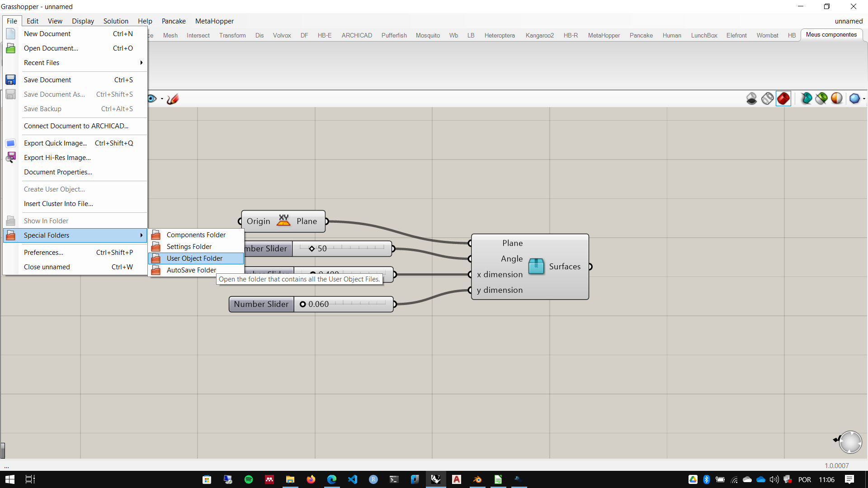
Task: Open the View menu
Action: (55, 21)
